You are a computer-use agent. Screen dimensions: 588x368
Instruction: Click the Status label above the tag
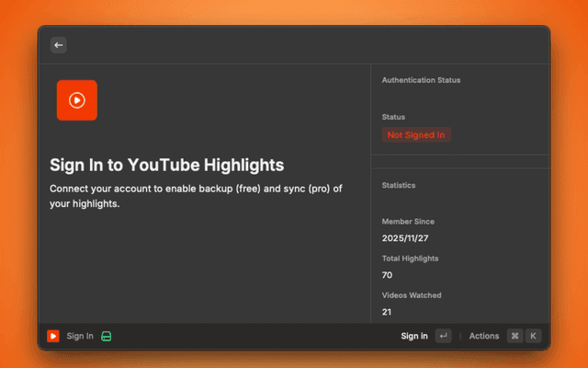pos(393,117)
